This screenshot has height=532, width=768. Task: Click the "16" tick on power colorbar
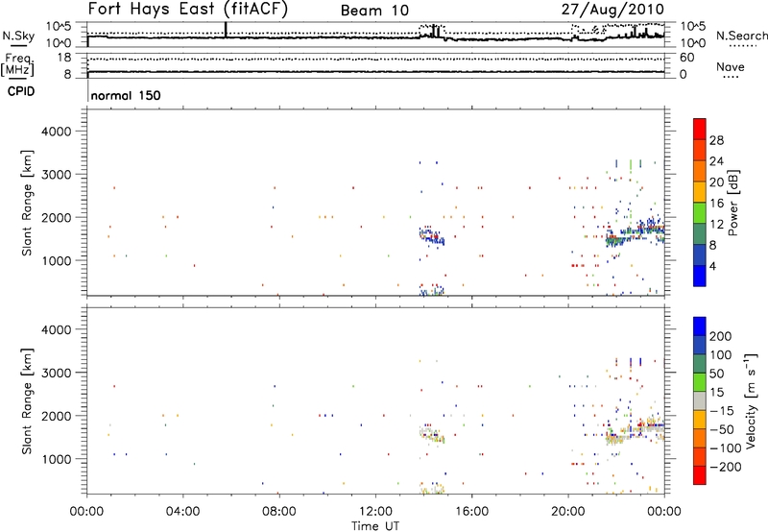(x=716, y=204)
